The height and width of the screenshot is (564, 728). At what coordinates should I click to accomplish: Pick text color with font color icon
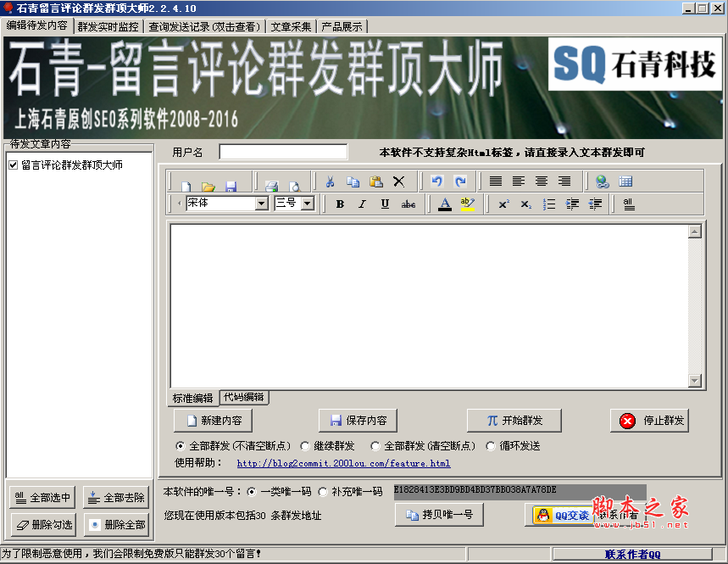[x=445, y=204]
